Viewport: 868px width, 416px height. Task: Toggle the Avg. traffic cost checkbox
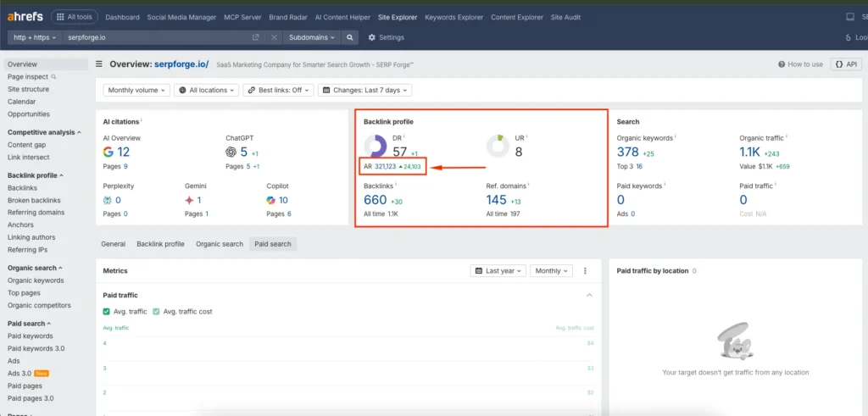(x=156, y=312)
